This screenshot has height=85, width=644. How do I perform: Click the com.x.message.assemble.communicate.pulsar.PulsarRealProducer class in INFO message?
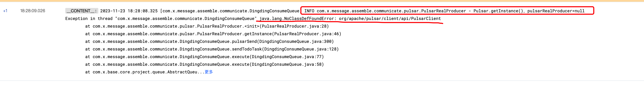pyautogui.click(x=391, y=11)
